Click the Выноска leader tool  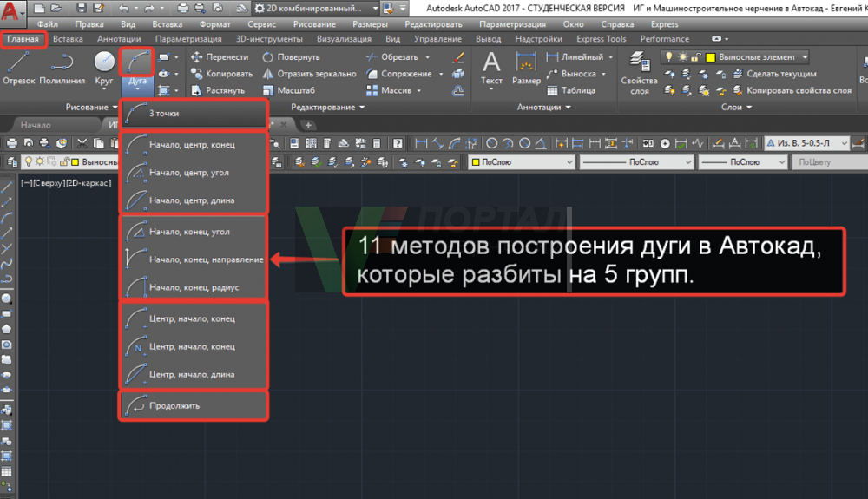571,74
